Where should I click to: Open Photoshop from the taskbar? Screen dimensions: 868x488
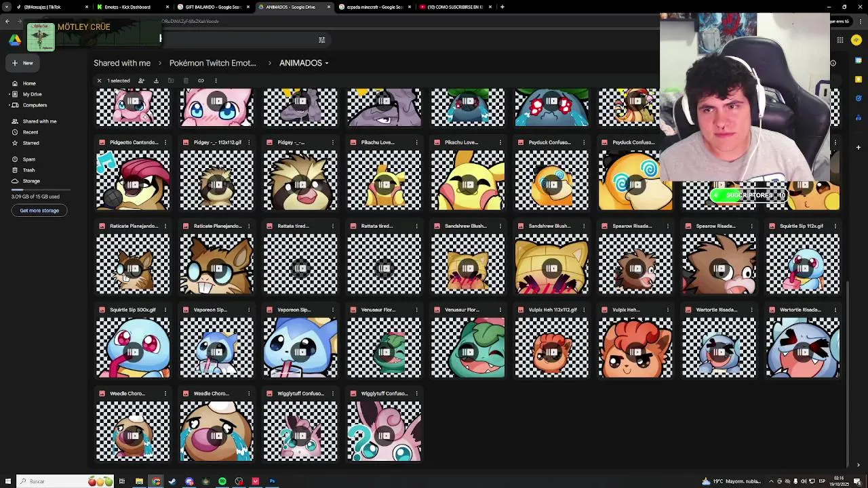tap(272, 481)
